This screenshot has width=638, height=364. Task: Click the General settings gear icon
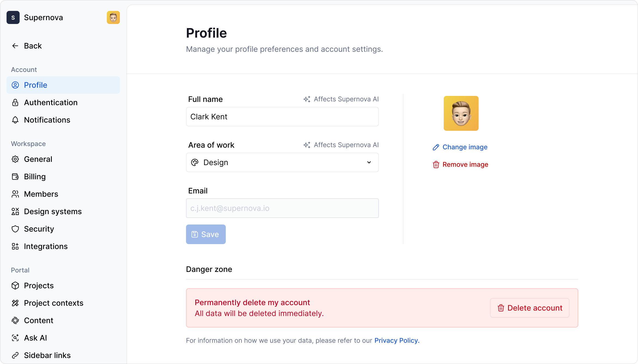tap(15, 159)
